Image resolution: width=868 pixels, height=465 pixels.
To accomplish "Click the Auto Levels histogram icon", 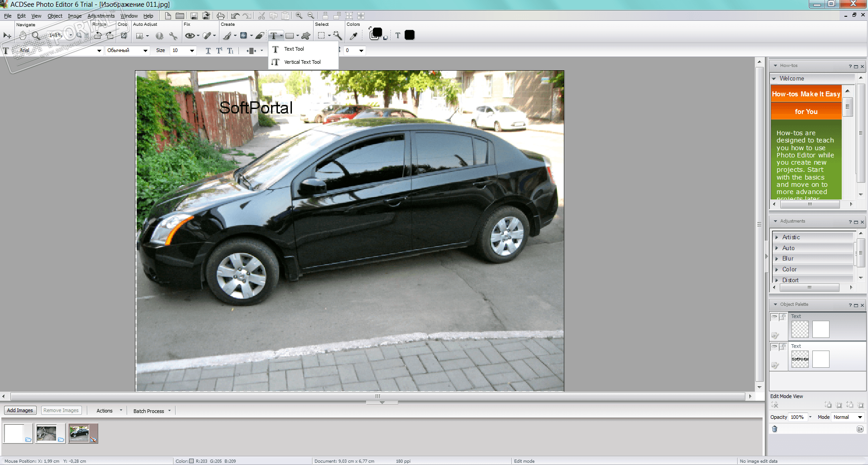I will point(140,36).
